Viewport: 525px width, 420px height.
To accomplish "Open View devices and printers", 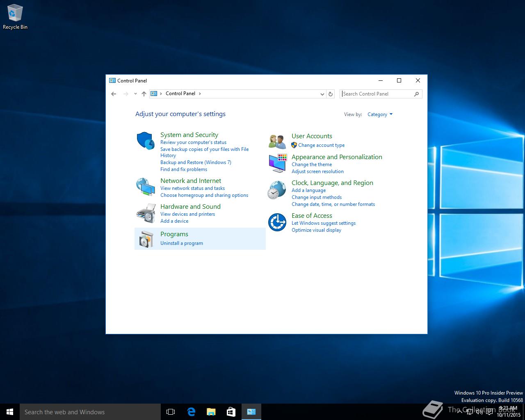I will point(187,214).
